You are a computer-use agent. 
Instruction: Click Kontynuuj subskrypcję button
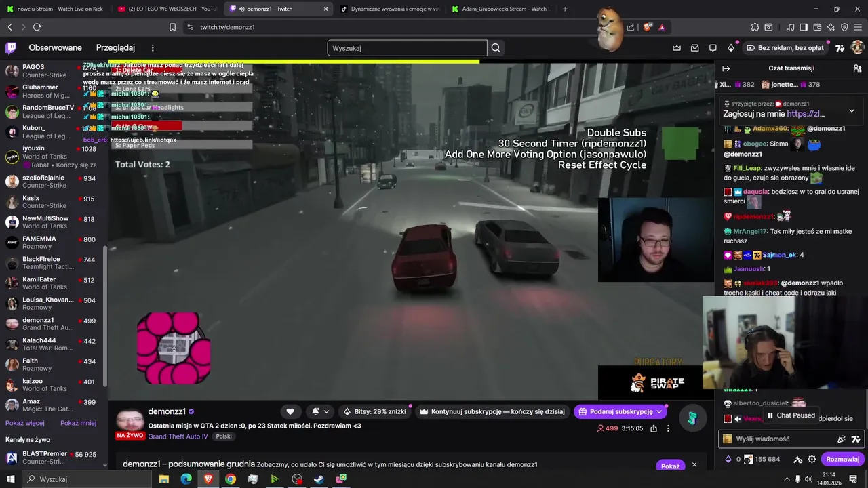click(492, 411)
